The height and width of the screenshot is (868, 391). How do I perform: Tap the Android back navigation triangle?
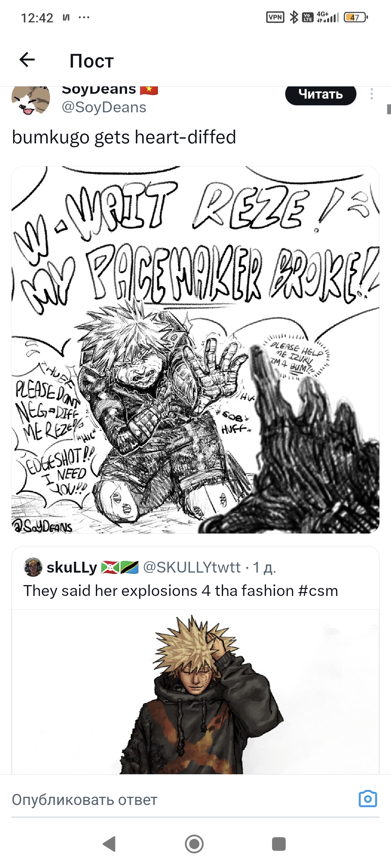pos(109,844)
